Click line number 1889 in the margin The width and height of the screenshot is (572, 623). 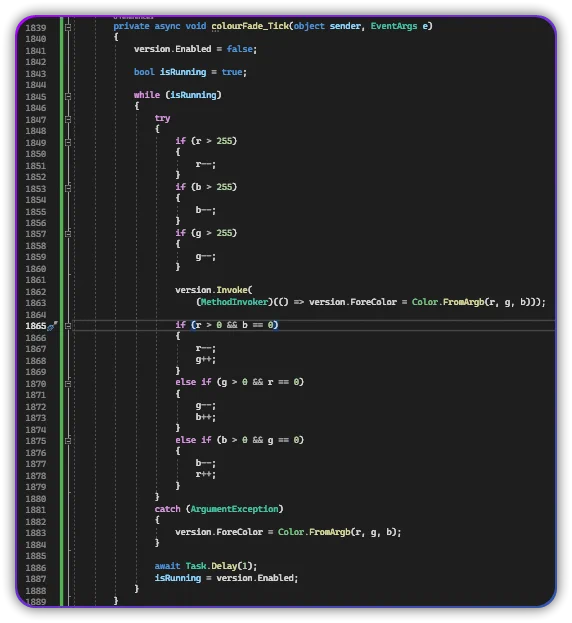[x=36, y=602]
